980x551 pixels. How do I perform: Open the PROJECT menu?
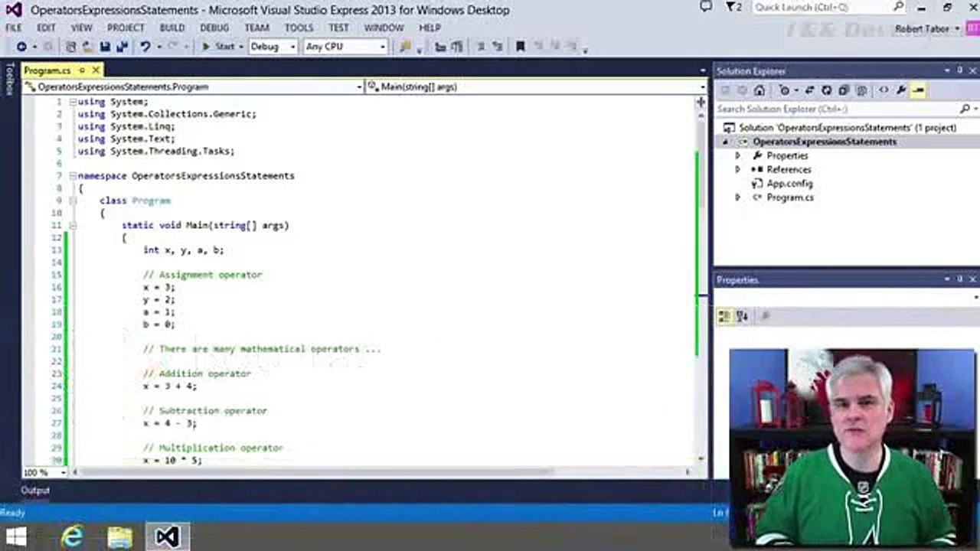(126, 28)
